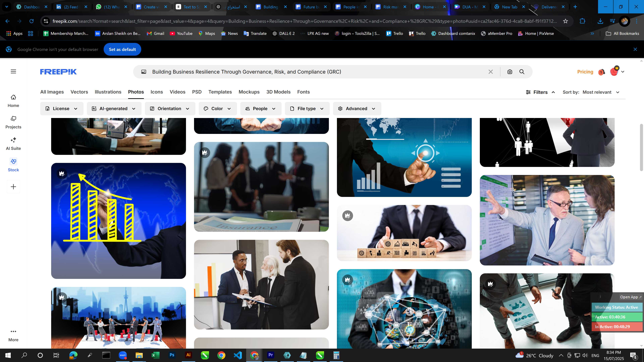Switch to 3D Models tab
The height and width of the screenshot is (362, 644).
[278, 92]
